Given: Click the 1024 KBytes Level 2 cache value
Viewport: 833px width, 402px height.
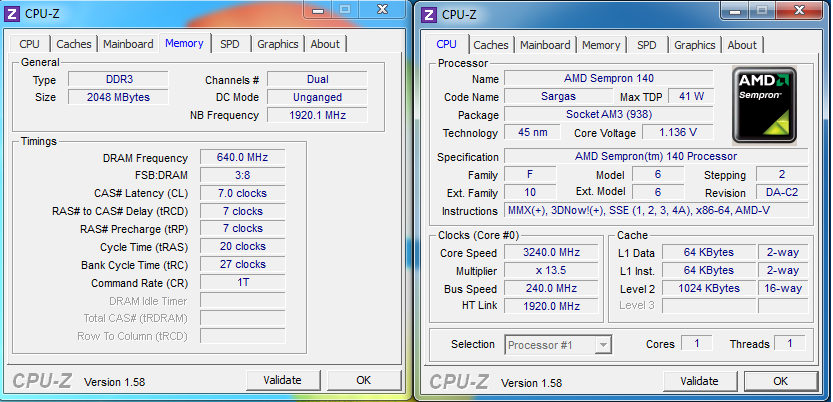Looking at the screenshot, I should [x=709, y=288].
